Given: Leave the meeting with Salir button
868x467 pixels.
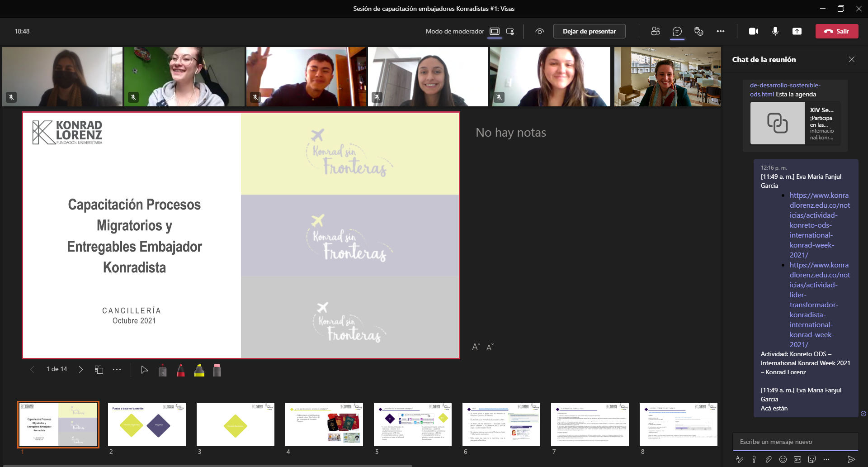Looking at the screenshot, I should 837,31.
